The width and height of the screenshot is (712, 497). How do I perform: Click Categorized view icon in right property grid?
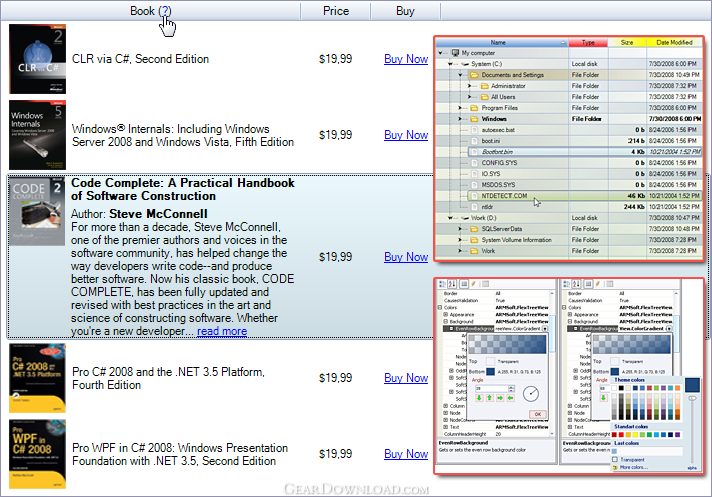566,284
